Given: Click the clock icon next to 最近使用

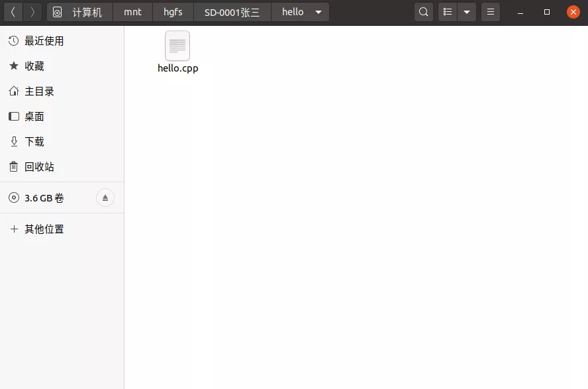Looking at the screenshot, I should tap(13, 41).
